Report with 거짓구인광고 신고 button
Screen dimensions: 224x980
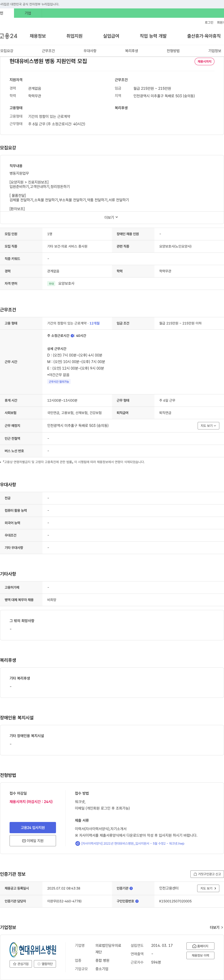(207, 874)
